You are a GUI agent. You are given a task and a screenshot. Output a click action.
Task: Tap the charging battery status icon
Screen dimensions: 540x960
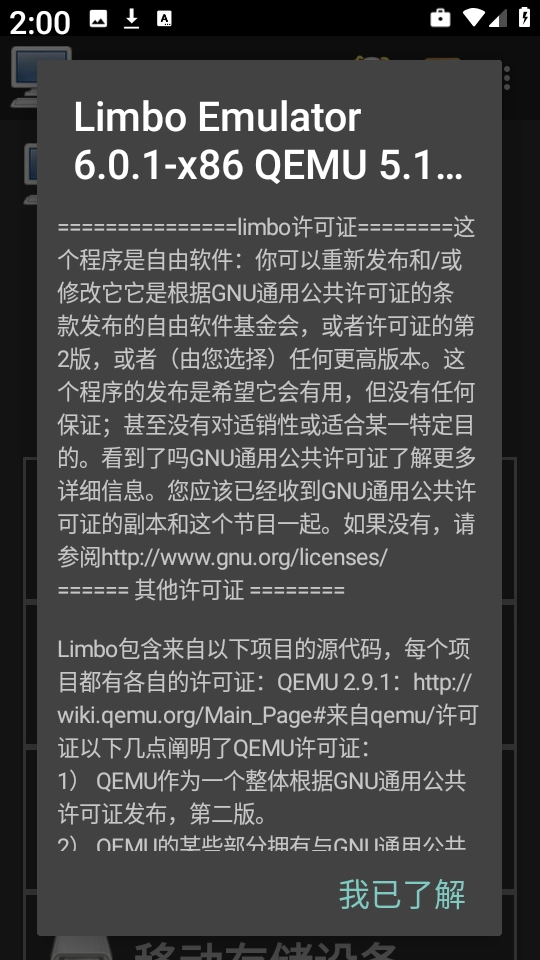(x=524, y=18)
